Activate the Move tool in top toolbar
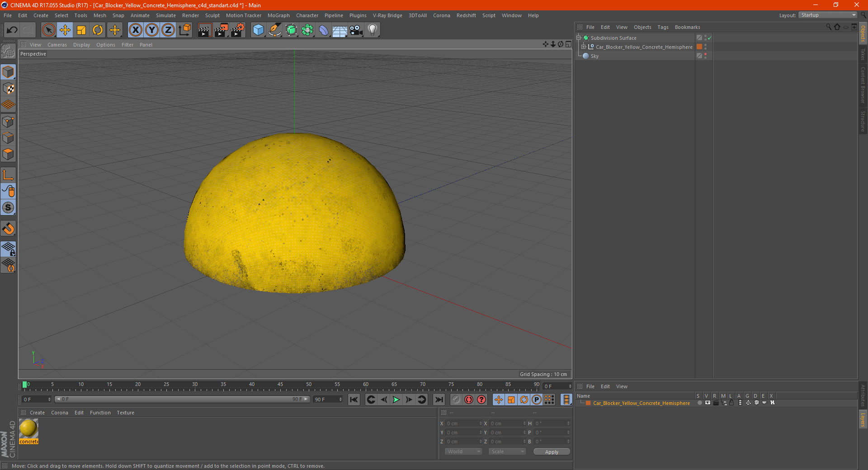This screenshot has height=470, width=868. [x=65, y=30]
